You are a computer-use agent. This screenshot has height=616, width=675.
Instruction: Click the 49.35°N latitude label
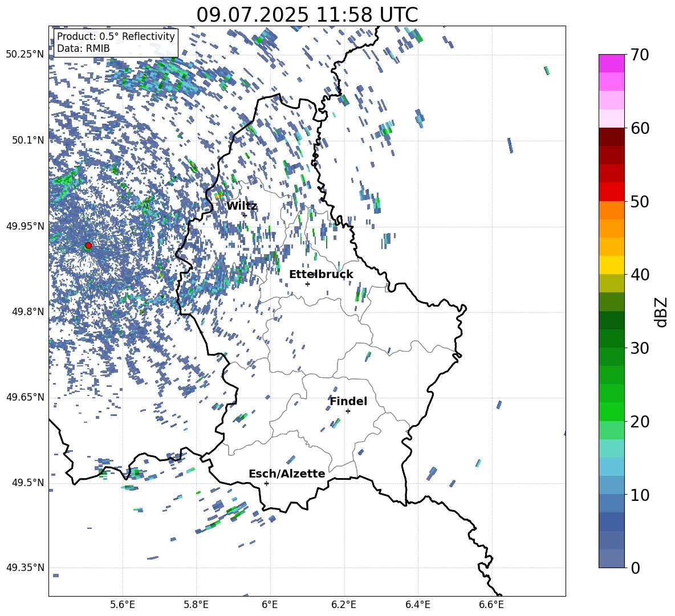[x=25, y=568]
